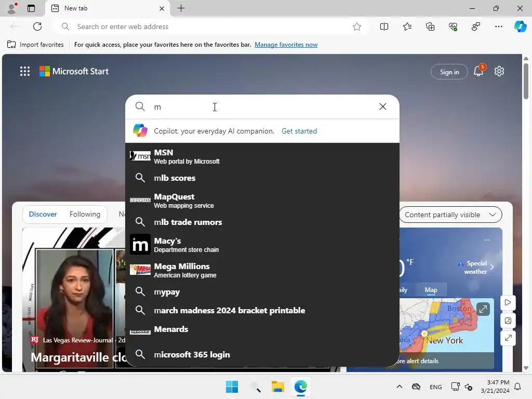Click the expand background arrows button
Screen dimensions: 532x399
tap(508, 338)
